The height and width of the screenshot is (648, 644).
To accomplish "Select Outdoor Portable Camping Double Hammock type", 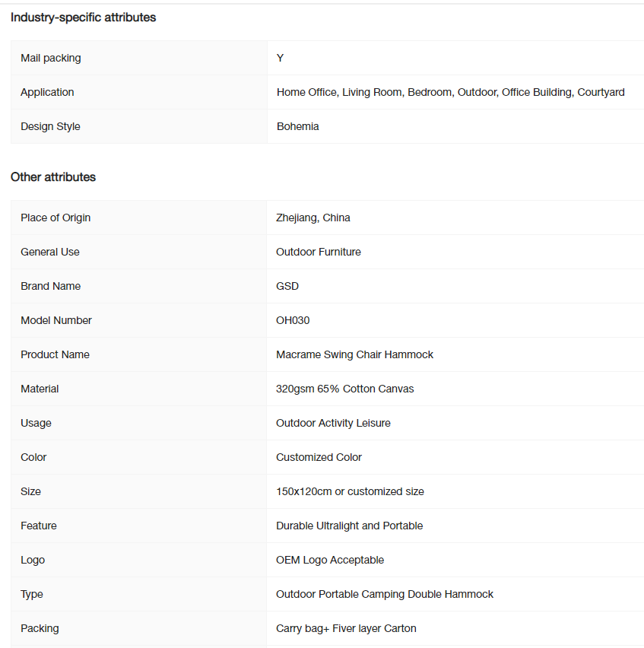I will tap(384, 594).
